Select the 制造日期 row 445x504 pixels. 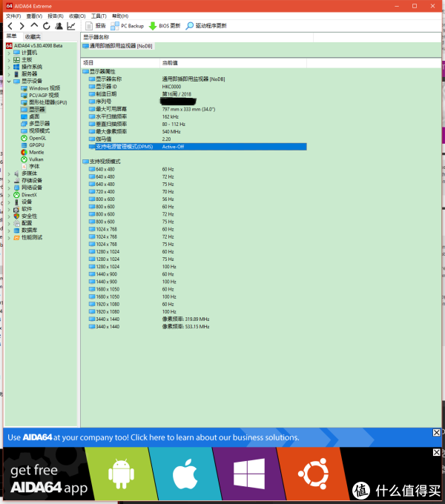[x=197, y=94]
